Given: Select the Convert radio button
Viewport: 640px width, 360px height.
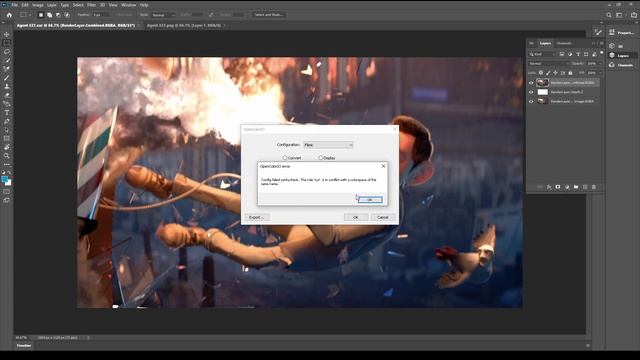Looking at the screenshot, I should click(x=285, y=158).
